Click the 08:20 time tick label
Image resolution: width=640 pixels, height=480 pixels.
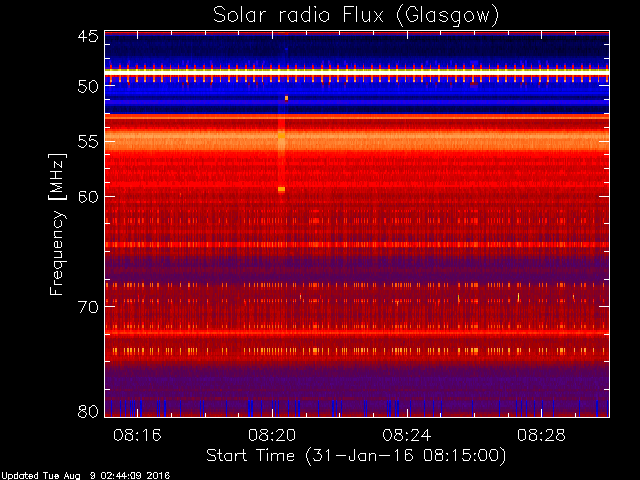(x=272, y=436)
